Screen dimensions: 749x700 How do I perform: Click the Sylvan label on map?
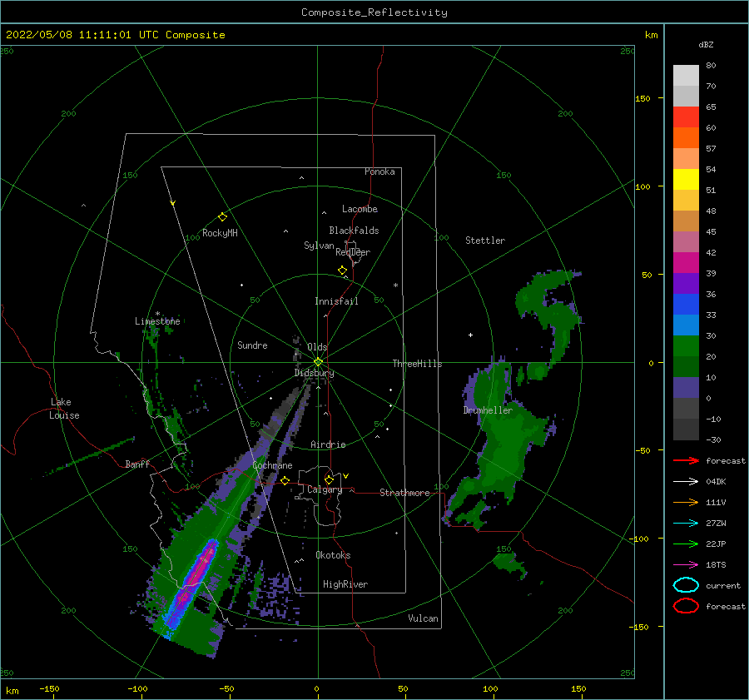click(319, 246)
